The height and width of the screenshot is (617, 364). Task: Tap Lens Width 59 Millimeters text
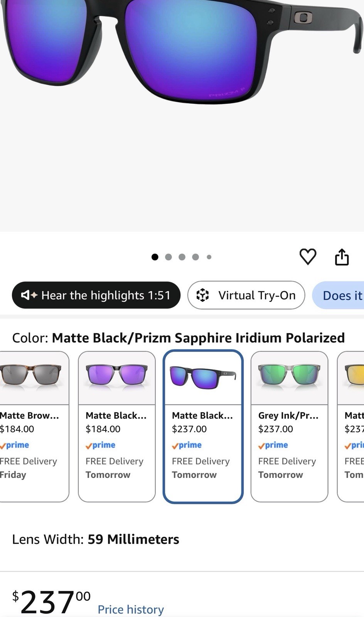[x=96, y=539]
